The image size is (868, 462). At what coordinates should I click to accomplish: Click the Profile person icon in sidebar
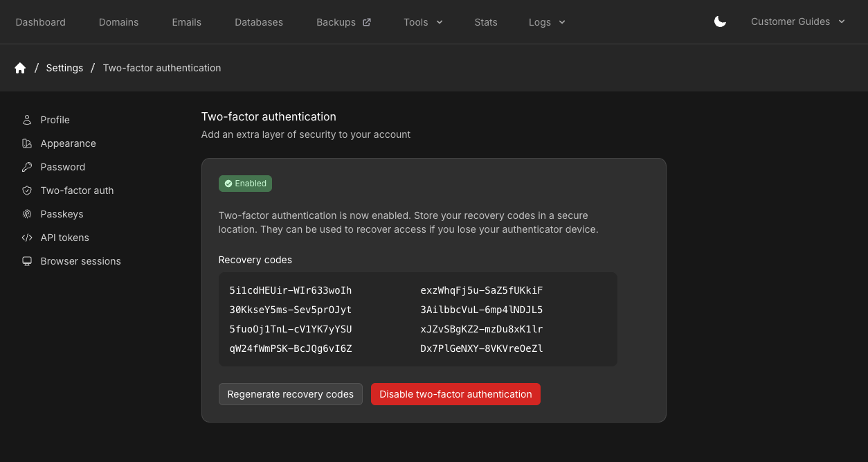27,120
